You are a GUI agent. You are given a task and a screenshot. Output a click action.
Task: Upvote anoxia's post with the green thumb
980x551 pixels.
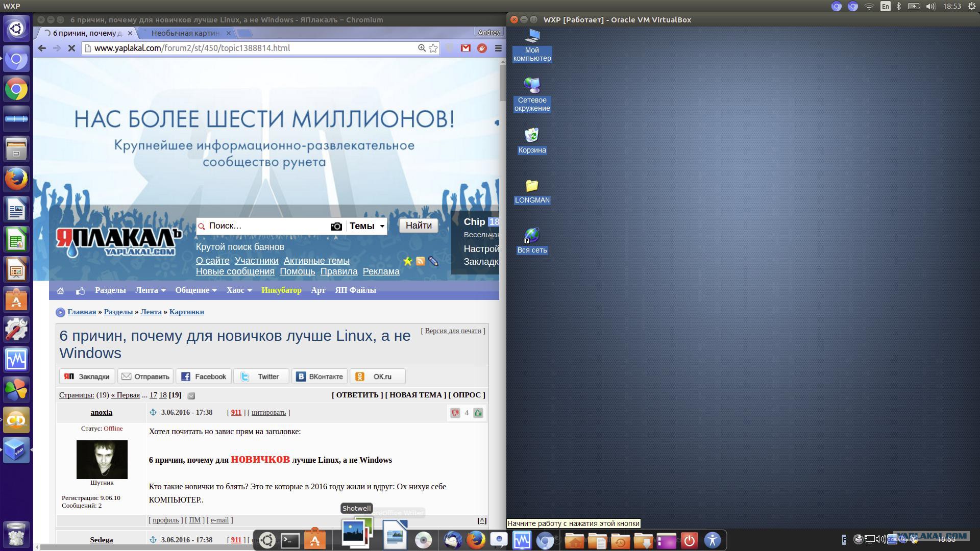(478, 413)
